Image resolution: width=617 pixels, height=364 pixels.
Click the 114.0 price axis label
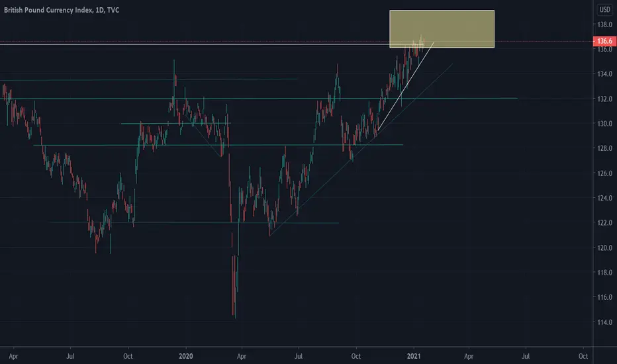click(605, 322)
